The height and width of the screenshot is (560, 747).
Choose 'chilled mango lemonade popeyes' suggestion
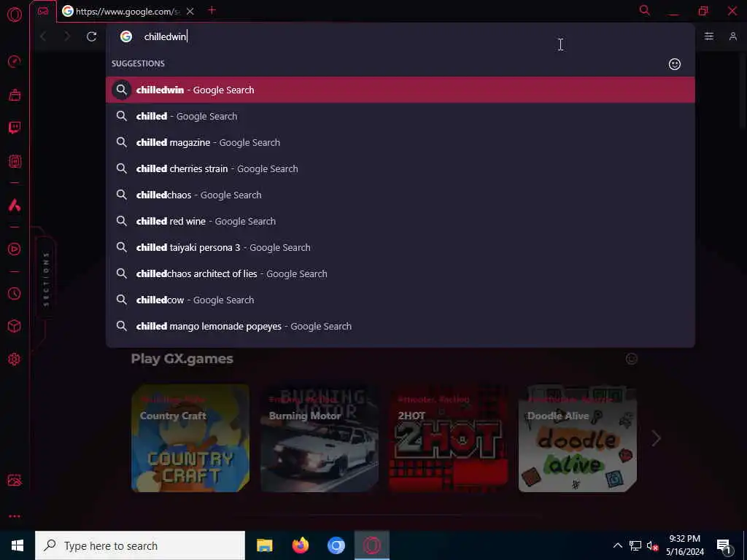coord(400,326)
